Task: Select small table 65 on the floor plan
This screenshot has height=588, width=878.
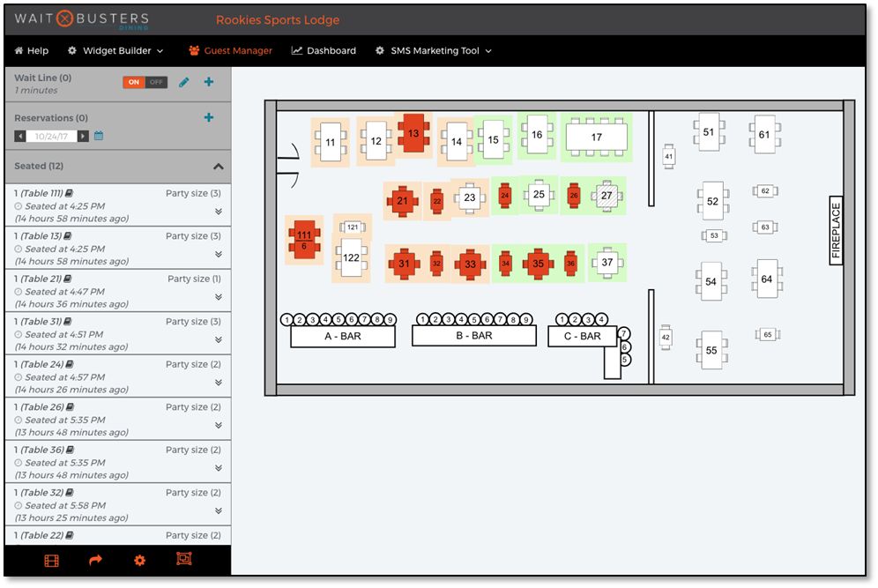Action: point(768,335)
